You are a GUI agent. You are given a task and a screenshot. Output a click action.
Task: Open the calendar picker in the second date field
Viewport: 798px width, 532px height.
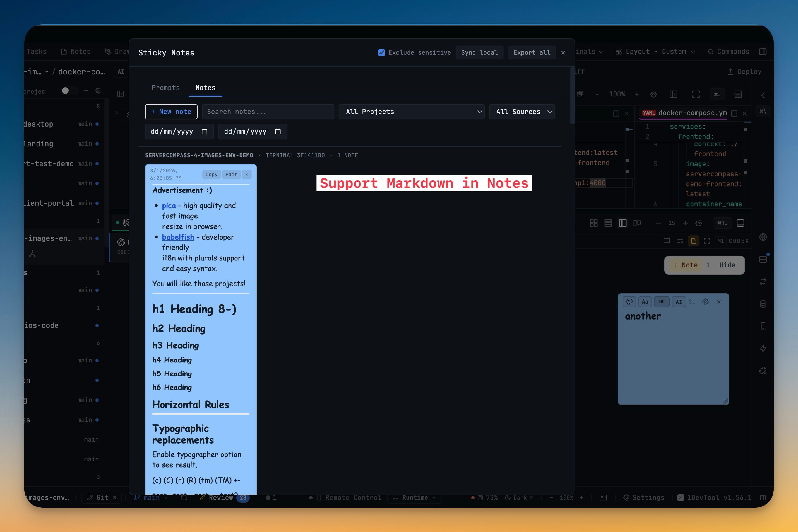tap(278, 132)
